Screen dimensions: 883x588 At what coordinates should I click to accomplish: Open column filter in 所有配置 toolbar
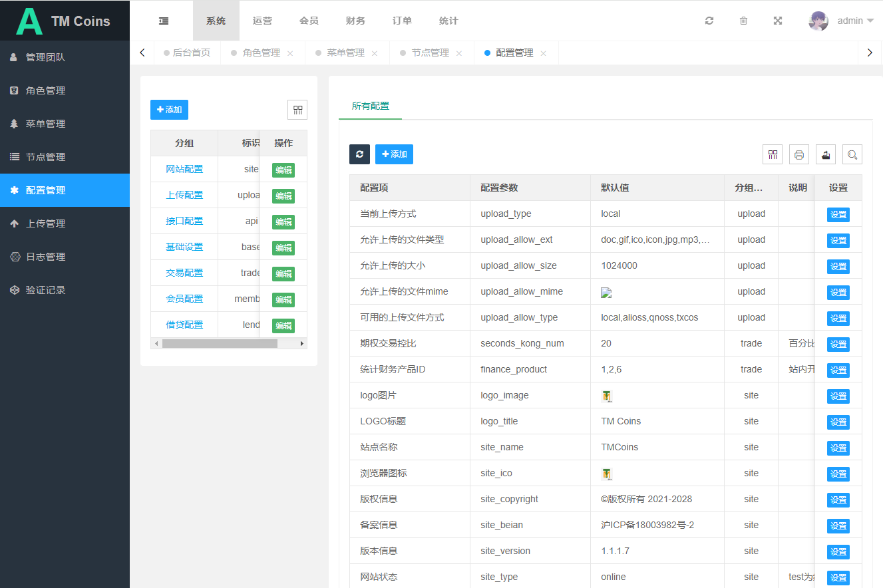[x=773, y=154]
